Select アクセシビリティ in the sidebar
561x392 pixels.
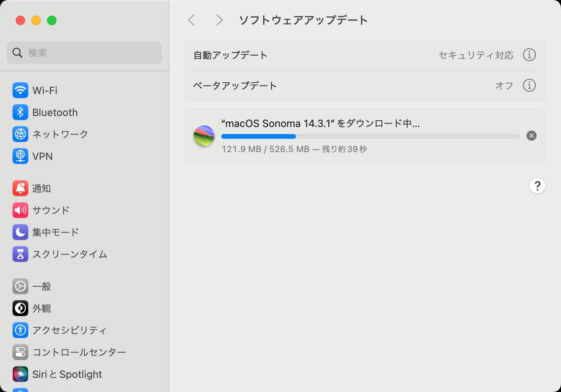click(x=69, y=330)
